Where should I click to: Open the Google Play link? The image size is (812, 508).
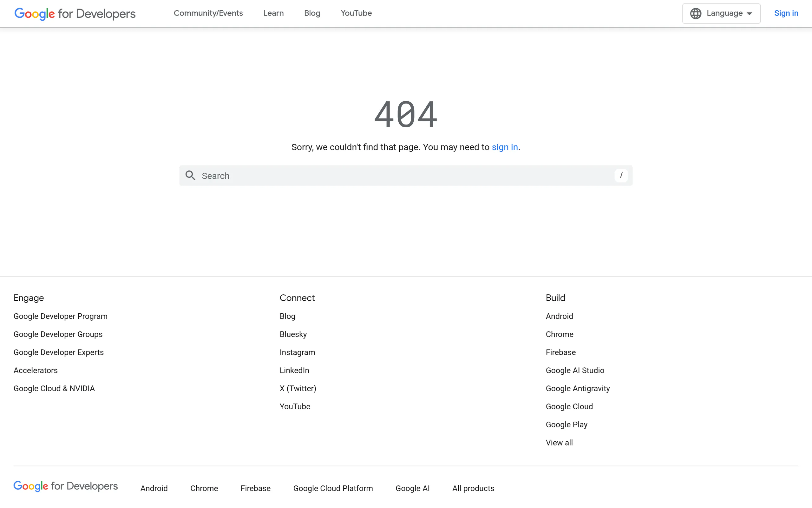click(566, 425)
